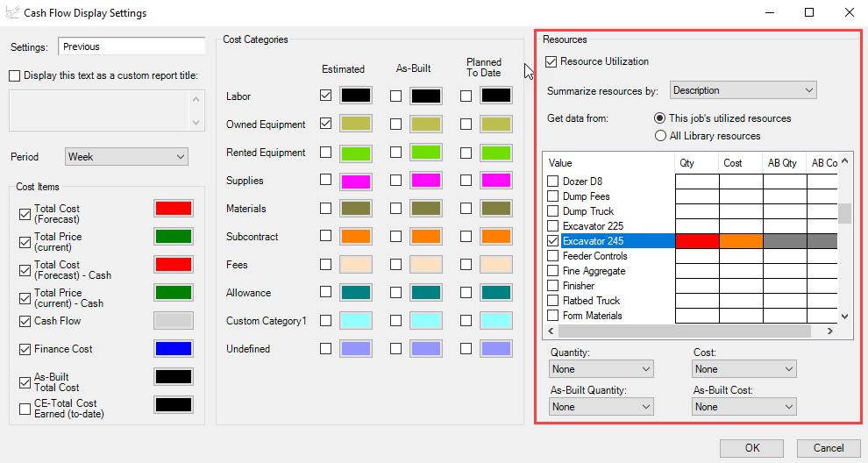Open blue Finance Cost color swatch

[x=174, y=349]
